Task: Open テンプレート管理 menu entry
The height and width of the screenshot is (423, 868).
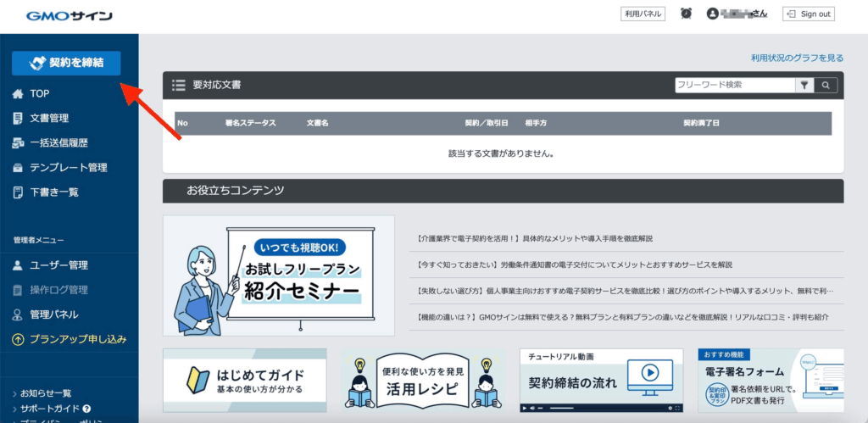Action: coord(69,167)
